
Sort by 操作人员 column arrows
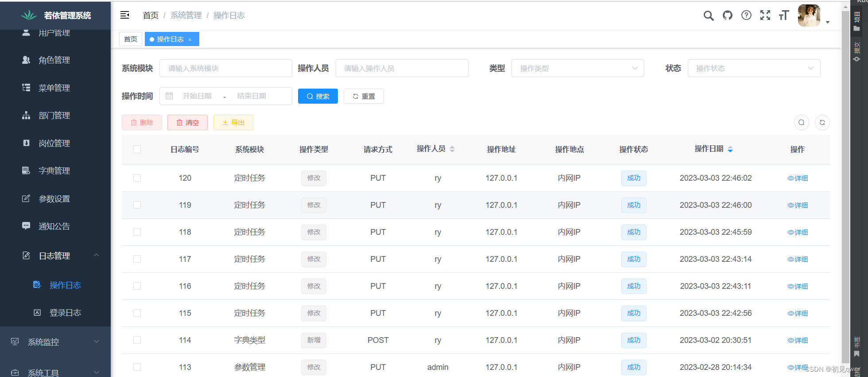(452, 149)
